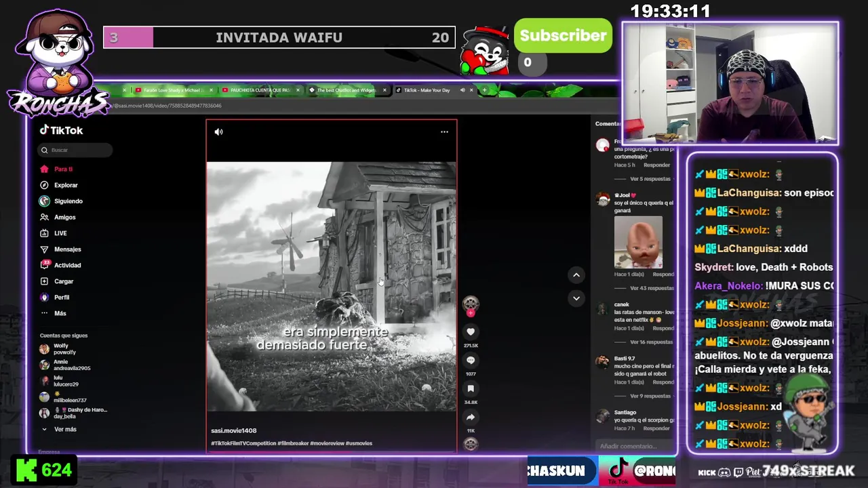The width and height of the screenshot is (868, 488).
Task: Open spinning music disc sound page
Action: pos(471,444)
